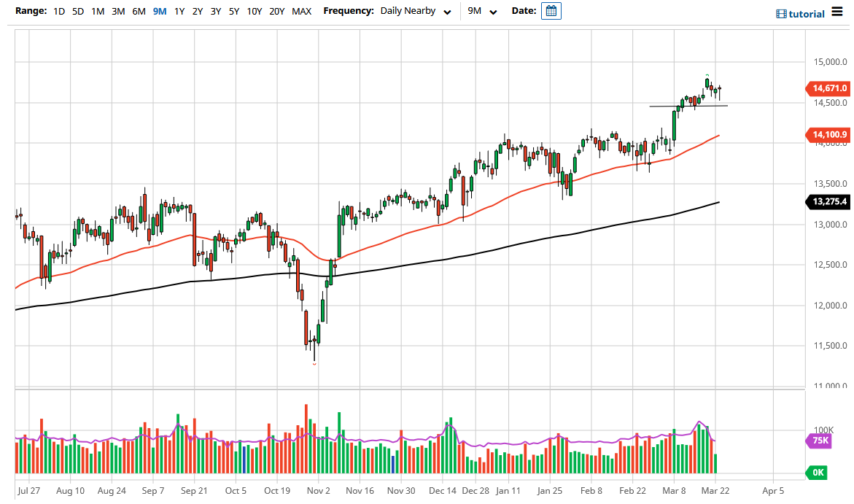
Task: Select the 6M range
Action: 139,11
